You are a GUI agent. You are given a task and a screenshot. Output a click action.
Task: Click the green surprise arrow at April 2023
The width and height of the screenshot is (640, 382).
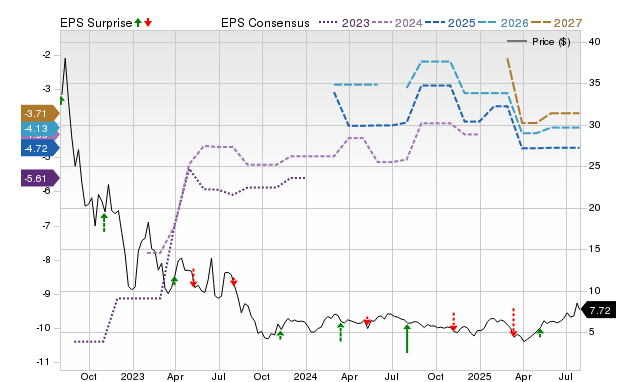pos(174,280)
